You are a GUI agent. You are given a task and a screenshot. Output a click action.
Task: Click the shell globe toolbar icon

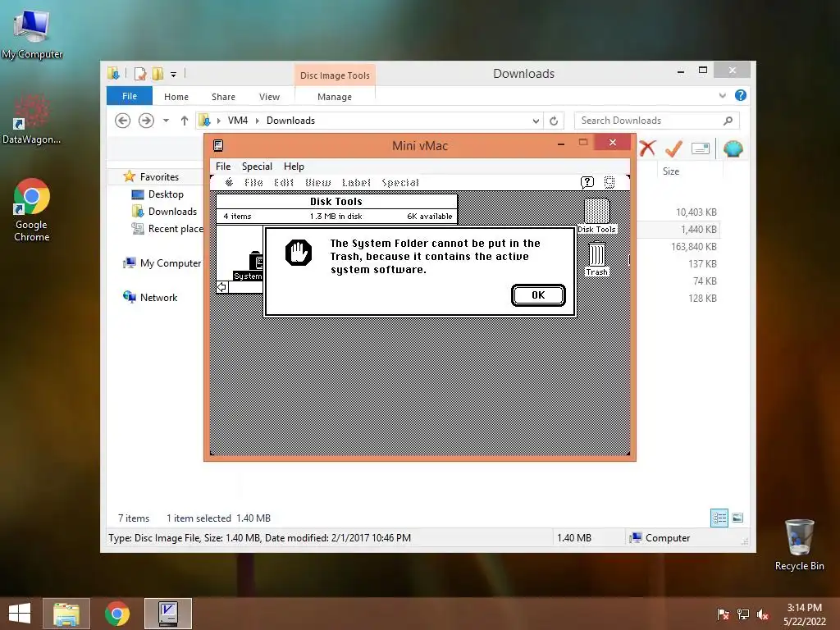pyautogui.click(x=733, y=148)
